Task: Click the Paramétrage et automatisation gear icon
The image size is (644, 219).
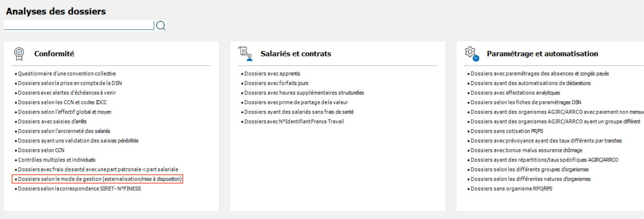Action: (x=471, y=54)
